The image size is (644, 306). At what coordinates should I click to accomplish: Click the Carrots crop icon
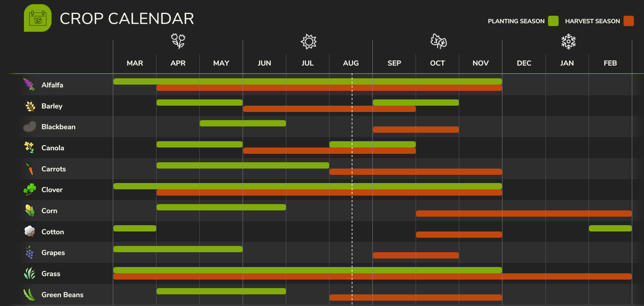tap(30, 169)
